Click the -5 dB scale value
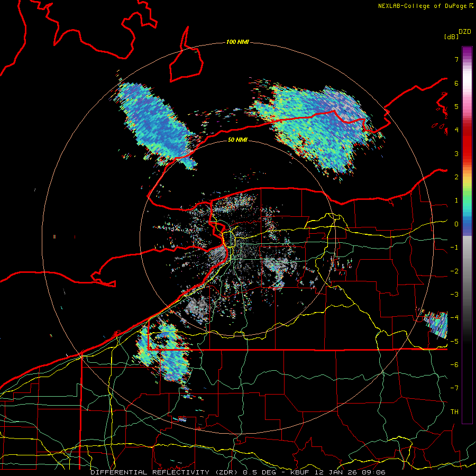This screenshot has width=476, height=476. click(454, 342)
